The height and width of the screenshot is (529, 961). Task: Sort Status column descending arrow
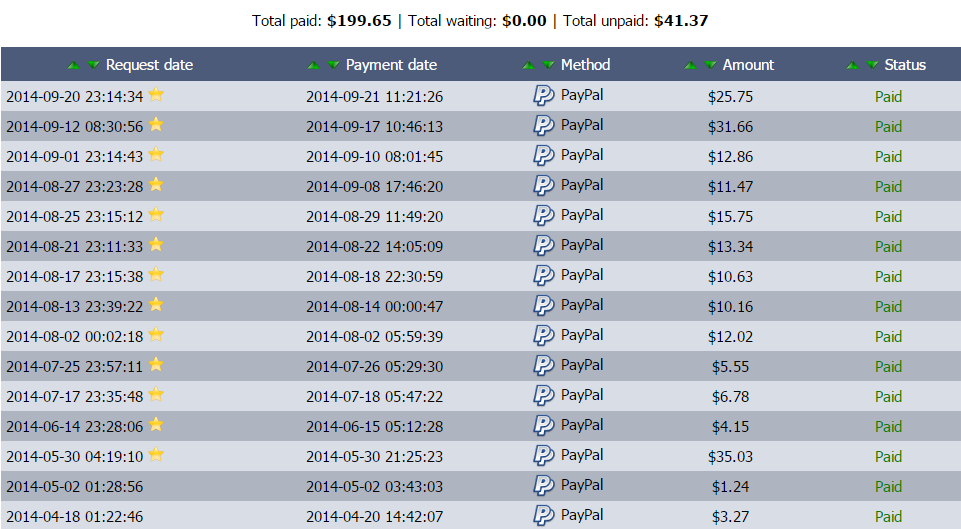(x=872, y=65)
